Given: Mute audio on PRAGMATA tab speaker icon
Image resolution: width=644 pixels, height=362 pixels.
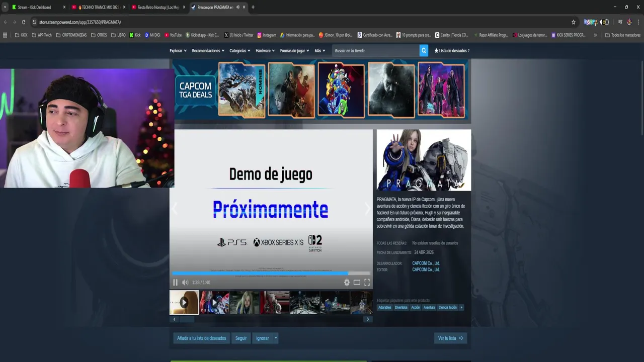Looking at the screenshot, I should pos(237,7).
